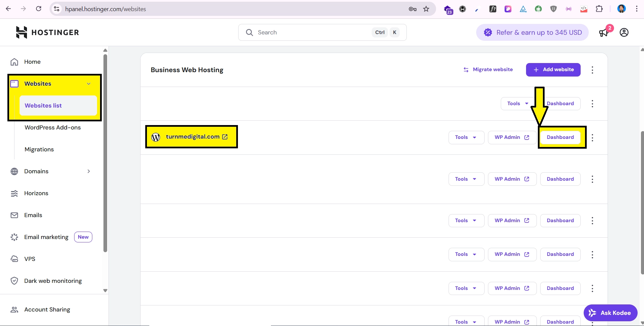
Task: Open three-dot menu for turnmedigital.com row
Action: tap(592, 138)
